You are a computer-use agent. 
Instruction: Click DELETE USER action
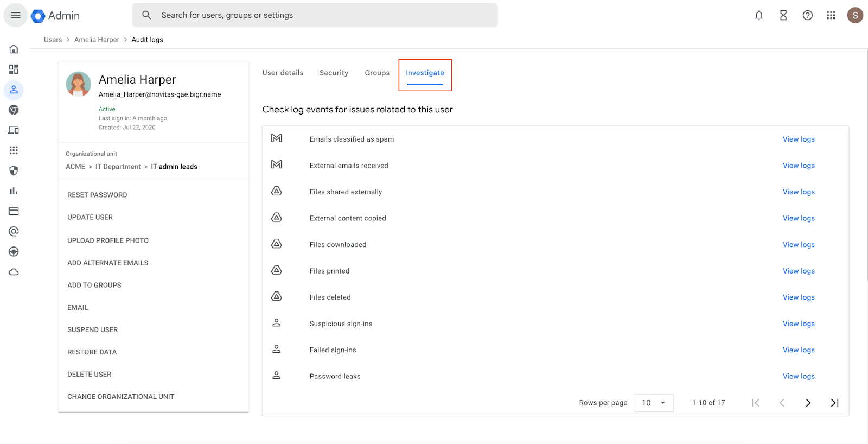(90, 375)
